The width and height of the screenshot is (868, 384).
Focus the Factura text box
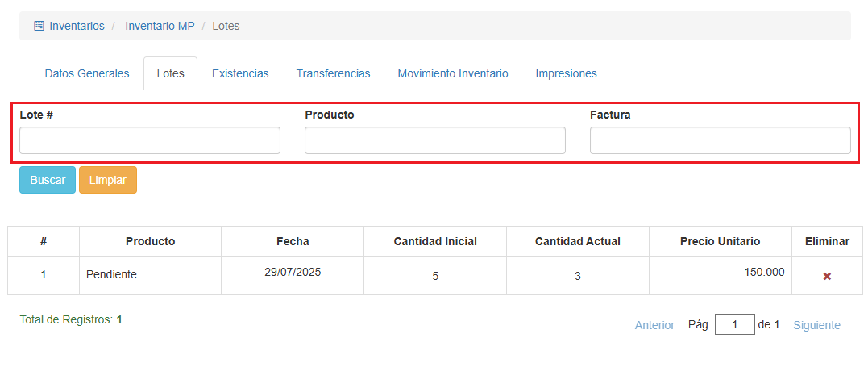(720, 140)
